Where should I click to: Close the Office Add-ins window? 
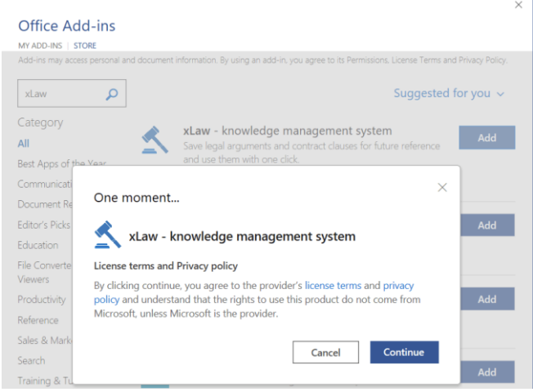click(517, 6)
